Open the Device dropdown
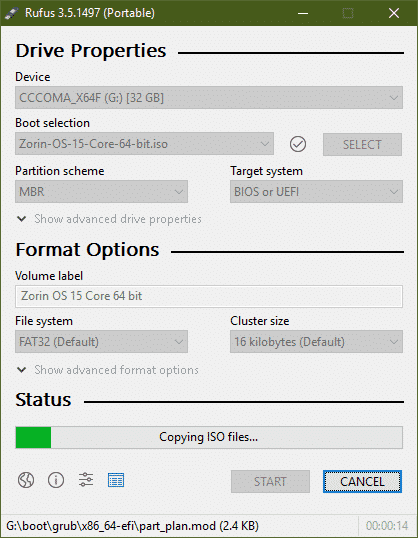 pos(209,98)
